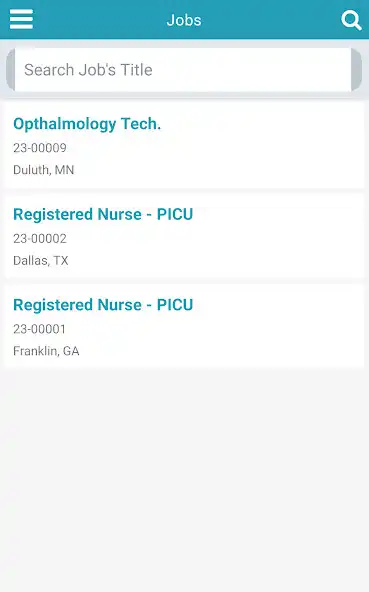Image resolution: width=369 pixels, height=592 pixels.
Task: Select job number 23-00009
Action: [40, 148]
